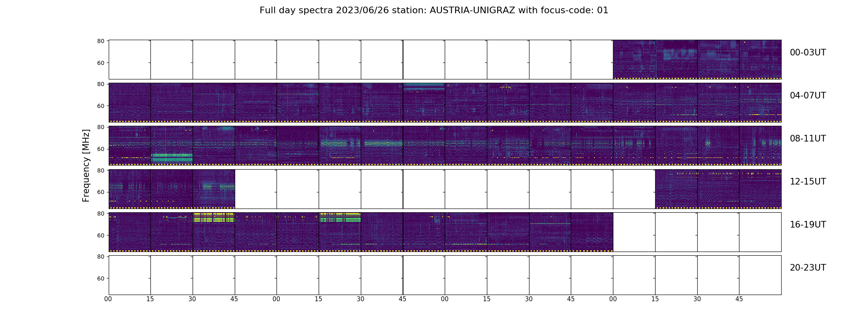
Task: Click the '80' tick of the 00-03UT row
Action: (100, 41)
